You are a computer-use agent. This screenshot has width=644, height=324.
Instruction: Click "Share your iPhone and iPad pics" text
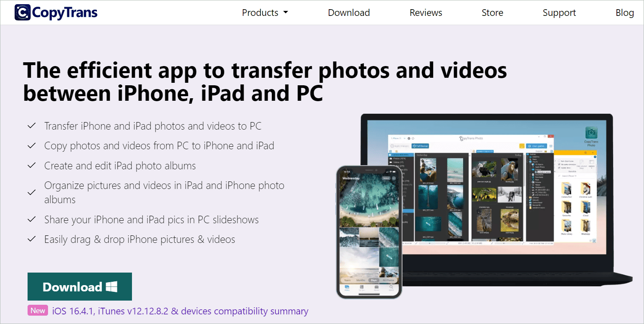152,219
